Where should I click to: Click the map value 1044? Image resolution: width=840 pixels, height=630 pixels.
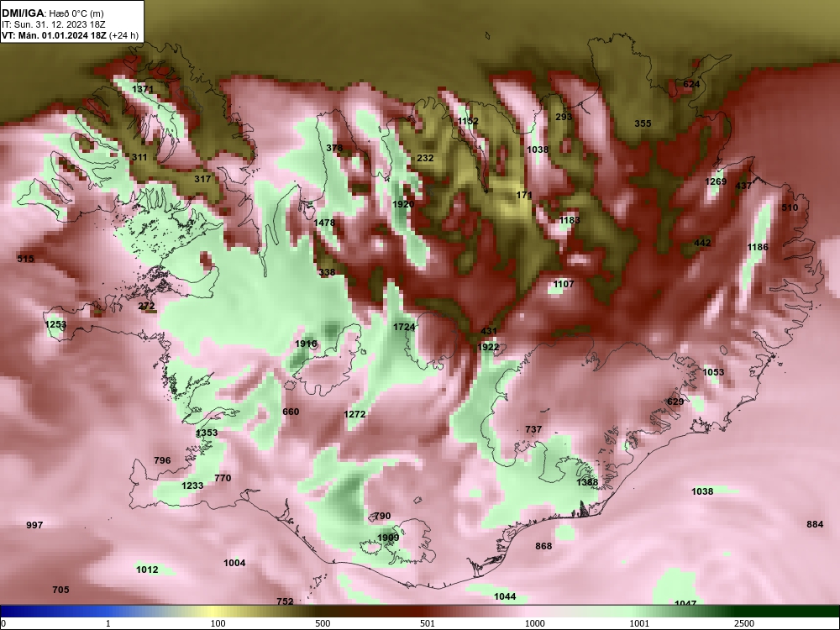pyautogui.click(x=505, y=596)
